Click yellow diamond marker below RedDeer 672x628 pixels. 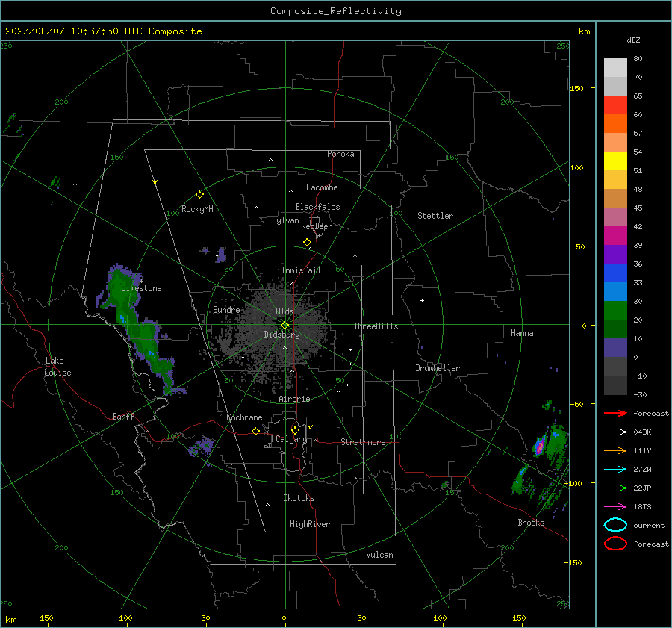307,243
